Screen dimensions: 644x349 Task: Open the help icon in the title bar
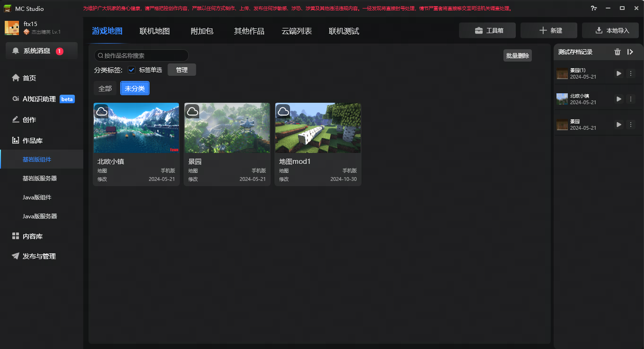click(x=594, y=8)
